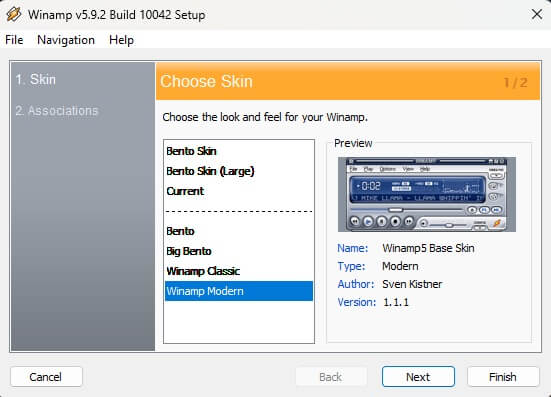
Task: Pick the Winamp Classic skin
Action: click(x=239, y=271)
